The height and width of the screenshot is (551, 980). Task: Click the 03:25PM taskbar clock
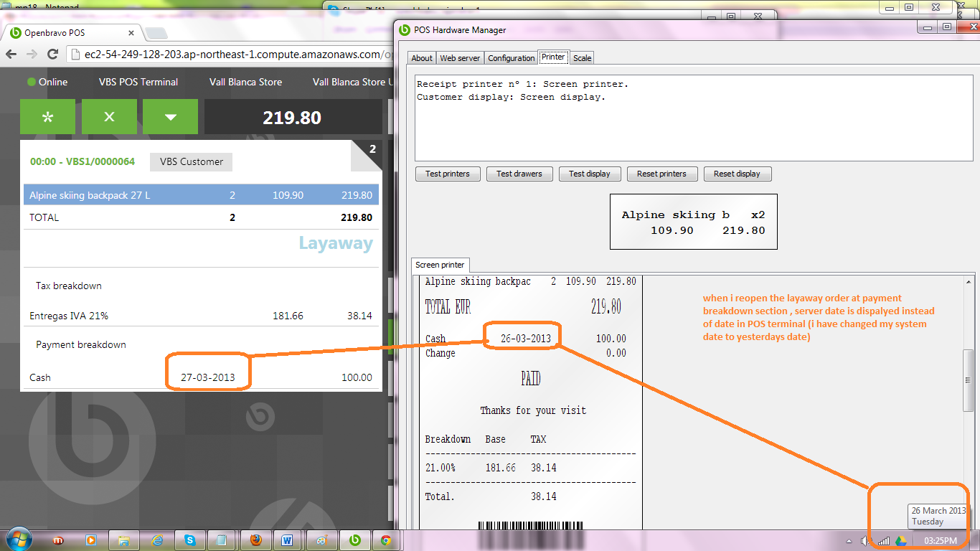[x=941, y=540]
